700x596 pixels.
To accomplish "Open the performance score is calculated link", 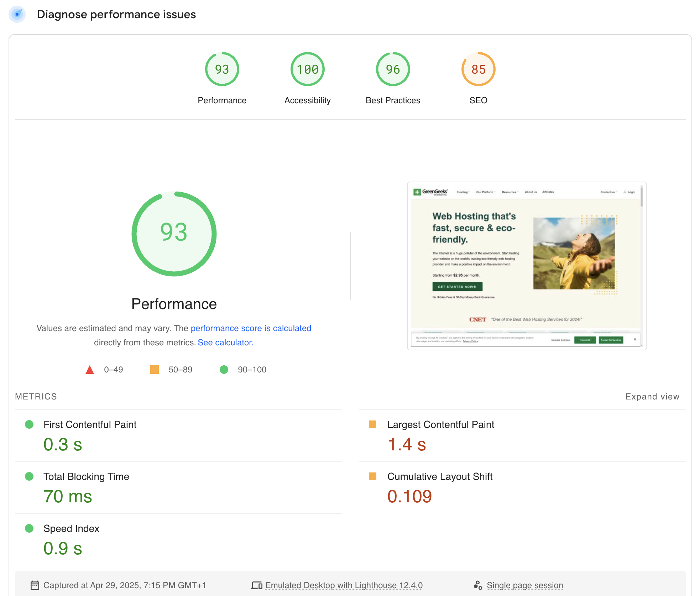I will pos(251,328).
